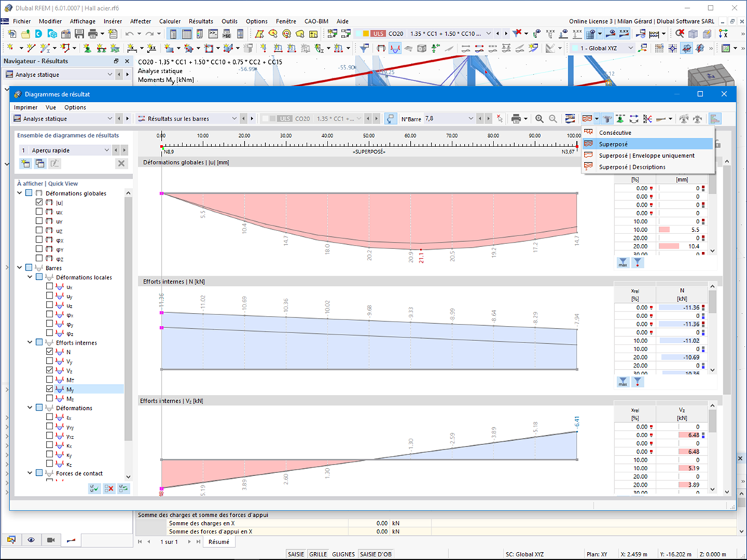
Task: Click the reverse direction arrows icon
Action: click(x=634, y=118)
